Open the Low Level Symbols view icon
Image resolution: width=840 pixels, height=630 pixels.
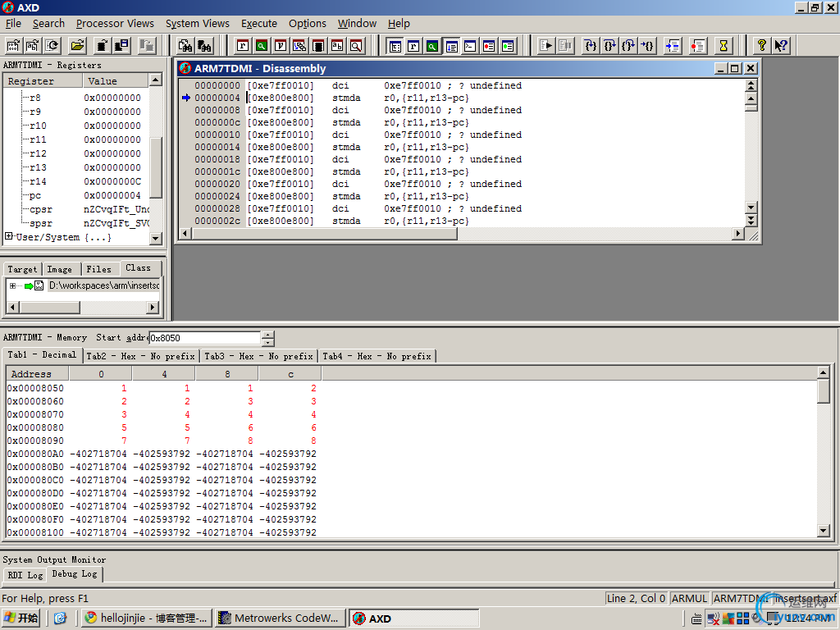pos(337,46)
